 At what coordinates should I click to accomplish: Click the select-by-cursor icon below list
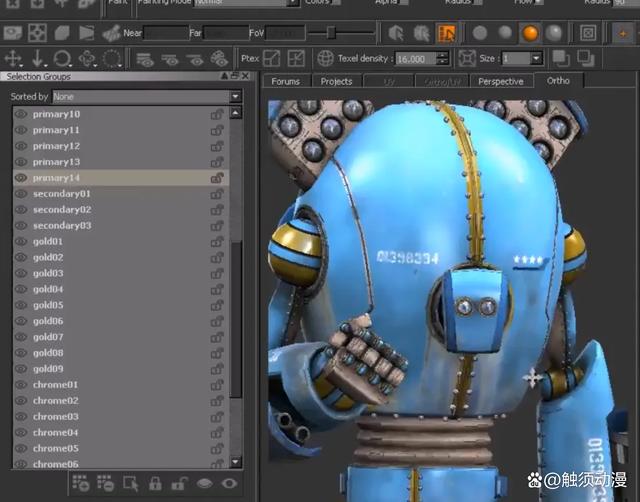131,484
